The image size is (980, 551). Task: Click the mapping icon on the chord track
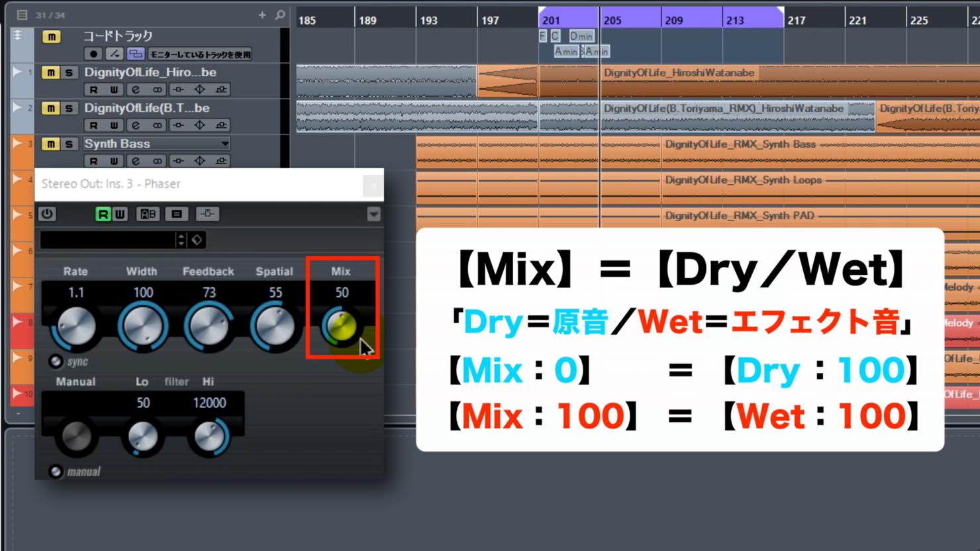[115, 54]
